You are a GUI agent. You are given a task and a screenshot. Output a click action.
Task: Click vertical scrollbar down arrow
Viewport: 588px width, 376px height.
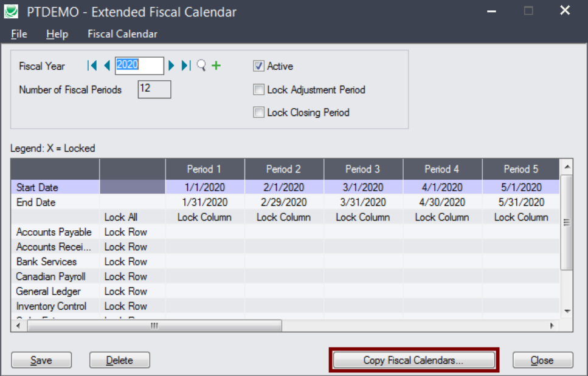(x=567, y=311)
